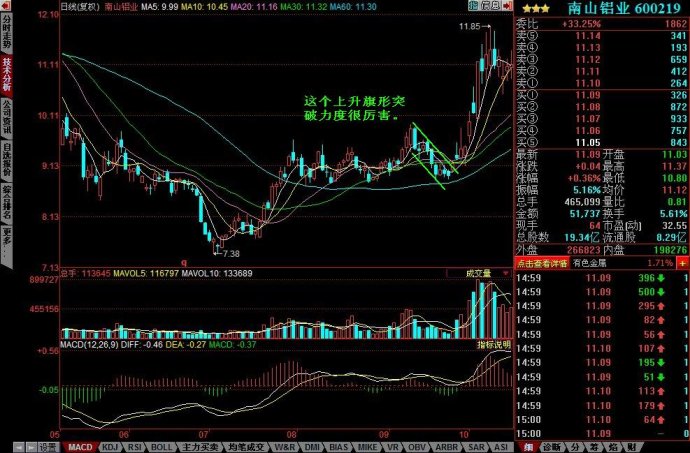
Task: Show the 均笔成交 indicator
Action: [x=243, y=446]
